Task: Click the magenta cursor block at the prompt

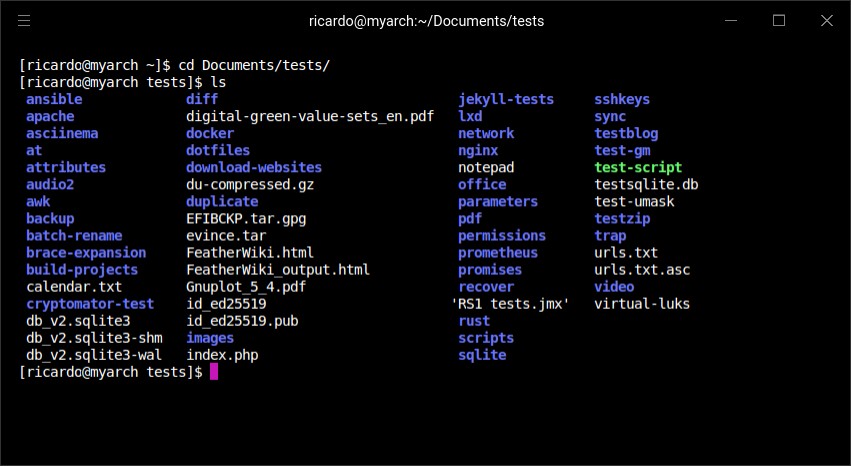Action: pyautogui.click(x=214, y=372)
